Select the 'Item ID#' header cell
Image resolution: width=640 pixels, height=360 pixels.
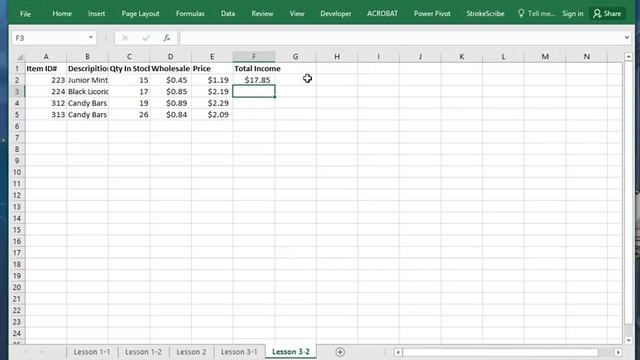46,69
